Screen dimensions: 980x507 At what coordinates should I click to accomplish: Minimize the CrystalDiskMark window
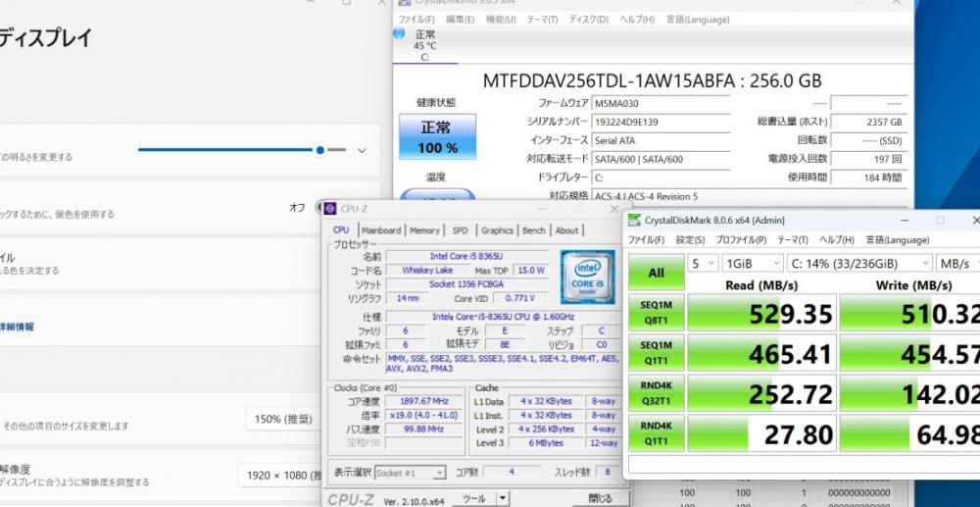(x=905, y=220)
